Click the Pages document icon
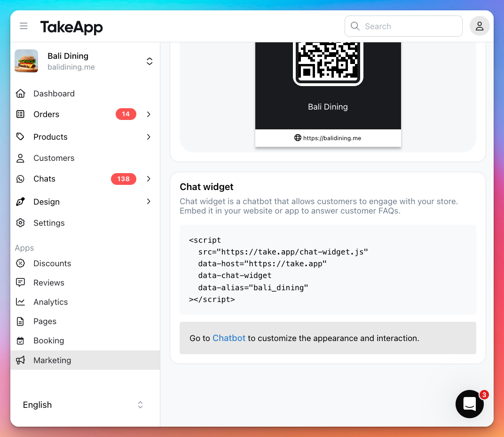Viewport: 504px width, 437px height. click(21, 321)
